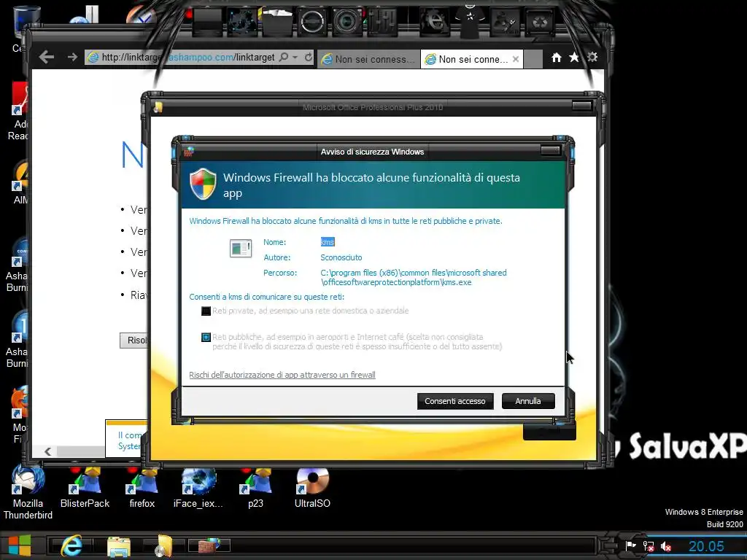Click the kms application icon in dialog

pos(241,248)
